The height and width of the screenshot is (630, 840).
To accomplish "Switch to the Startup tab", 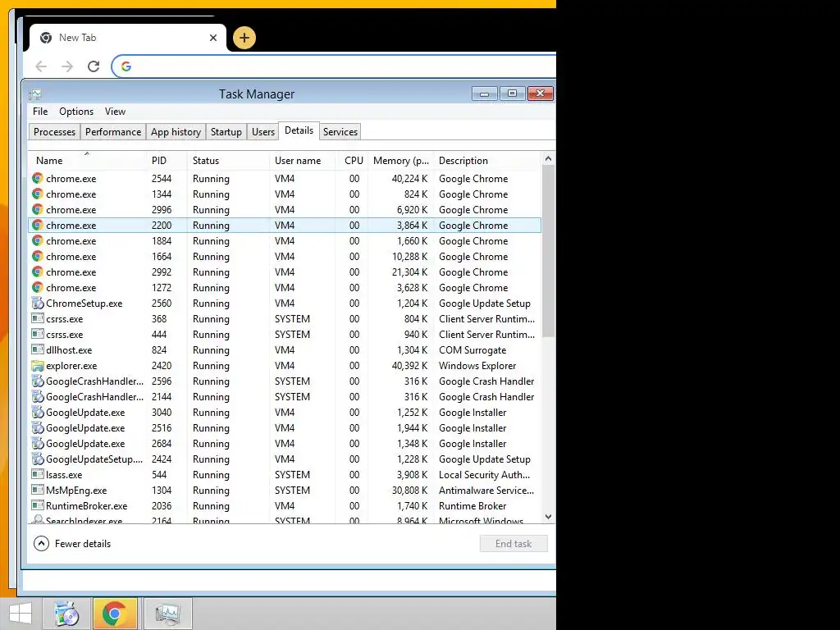I will coord(226,132).
